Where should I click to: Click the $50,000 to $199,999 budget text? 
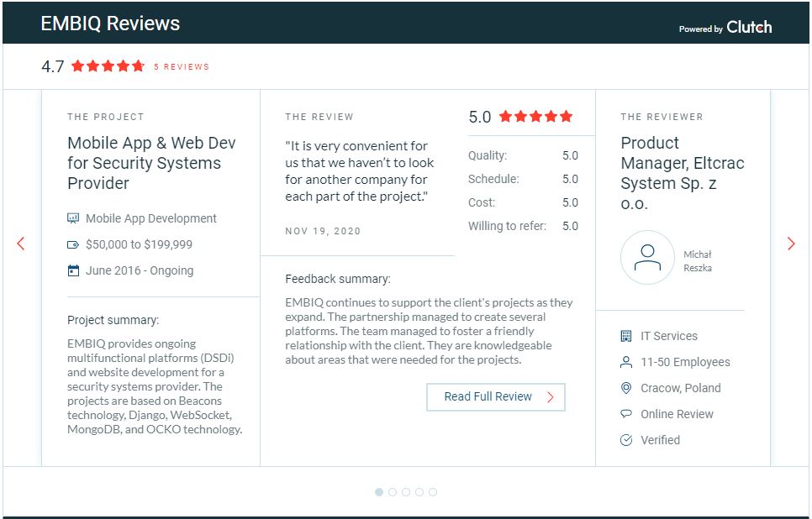[x=139, y=244]
